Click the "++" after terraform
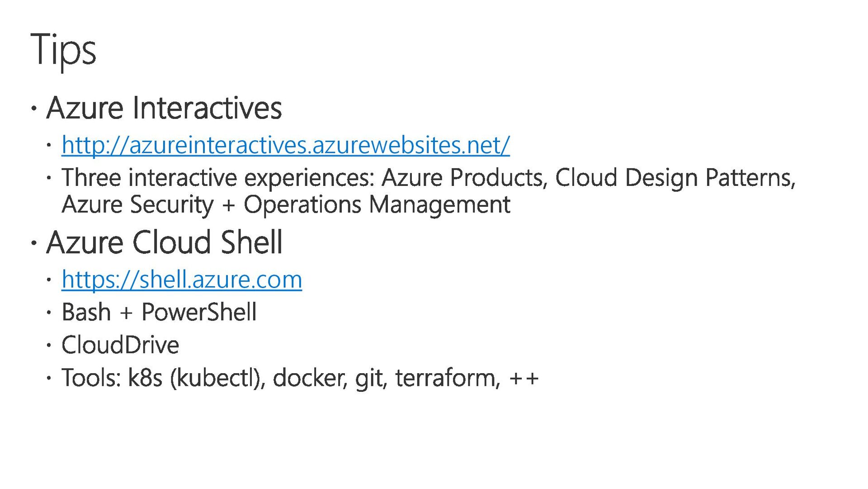 (524, 378)
